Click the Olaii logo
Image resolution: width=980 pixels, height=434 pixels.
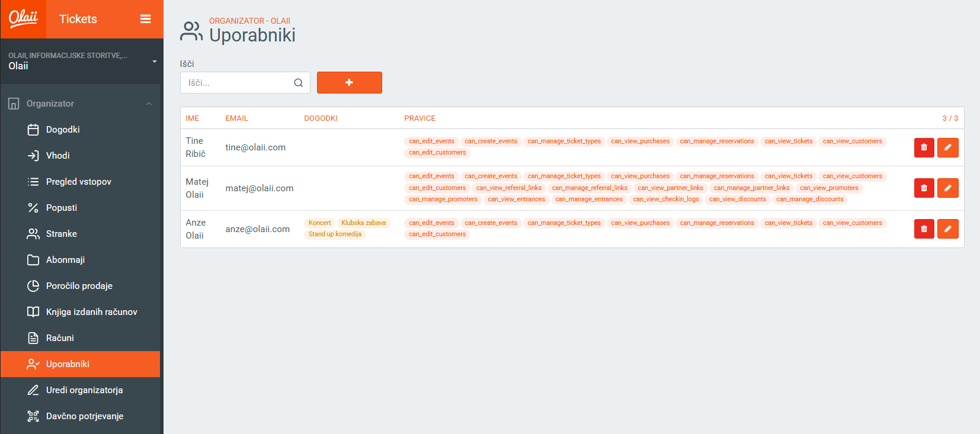tap(23, 18)
